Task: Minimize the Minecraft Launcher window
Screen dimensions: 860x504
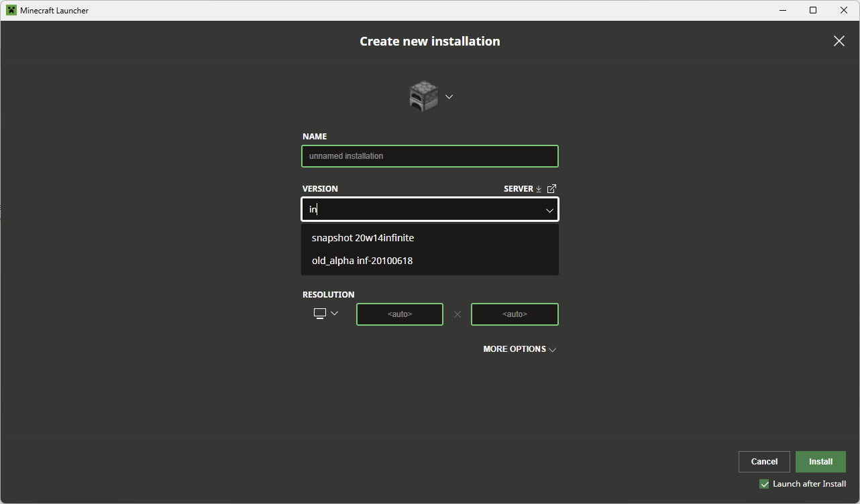Action: click(783, 11)
